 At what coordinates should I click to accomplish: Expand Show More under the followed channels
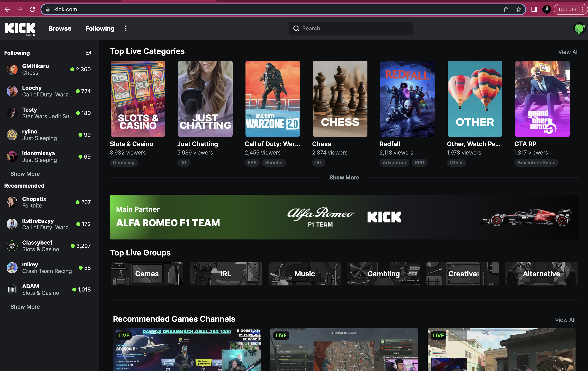(x=25, y=174)
